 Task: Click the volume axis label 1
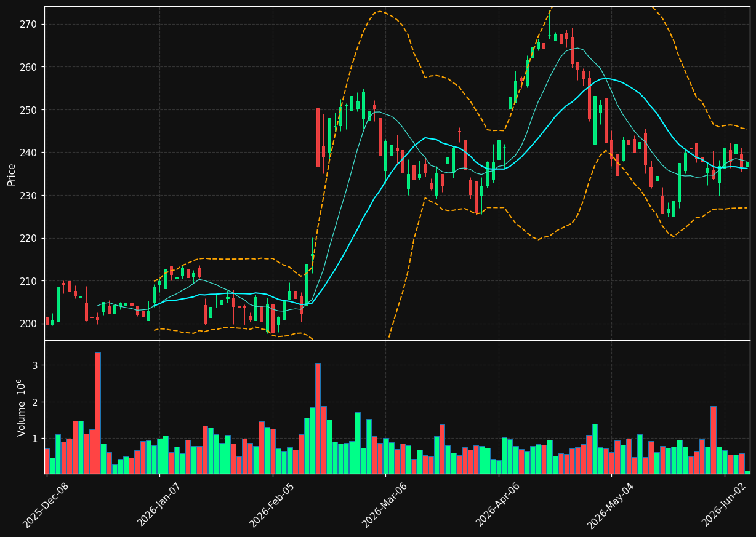coord(35,439)
